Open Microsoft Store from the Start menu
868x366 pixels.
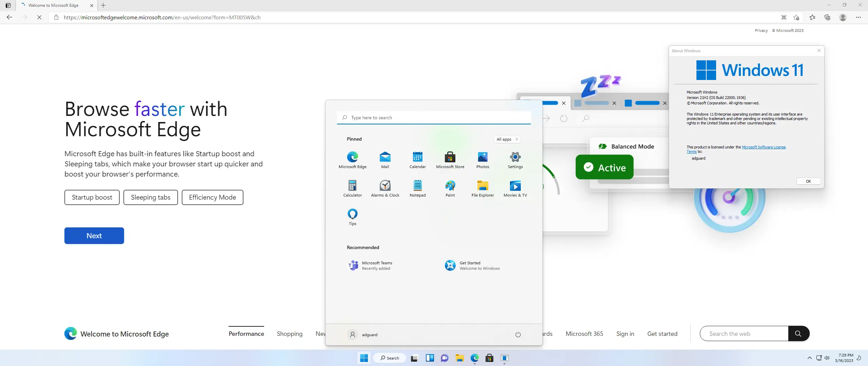point(450,159)
